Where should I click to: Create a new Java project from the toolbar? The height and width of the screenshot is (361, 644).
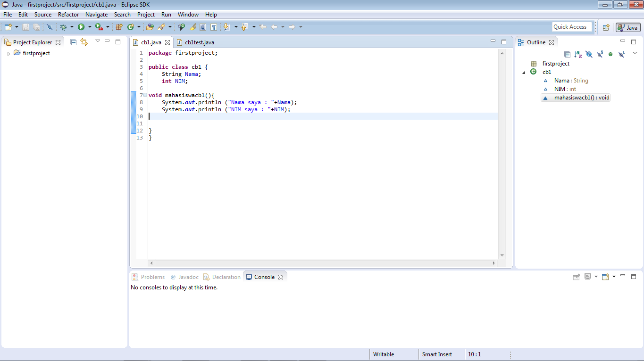pyautogui.click(x=118, y=27)
